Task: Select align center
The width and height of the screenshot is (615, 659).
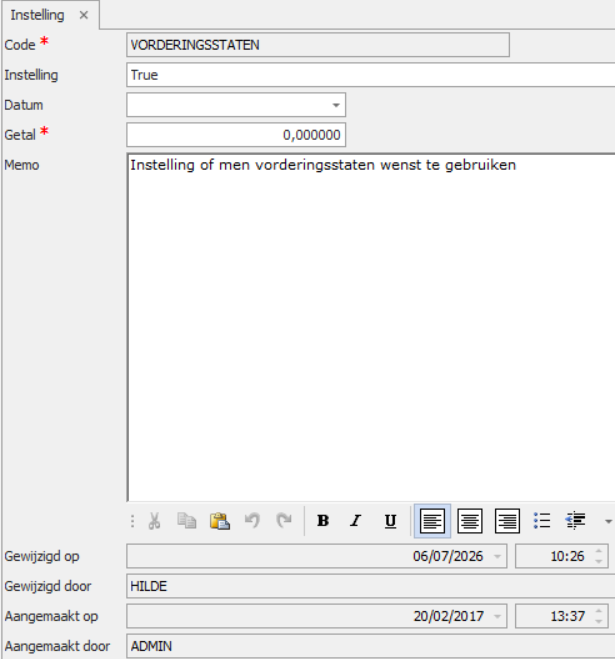Action: pyautogui.click(x=470, y=521)
